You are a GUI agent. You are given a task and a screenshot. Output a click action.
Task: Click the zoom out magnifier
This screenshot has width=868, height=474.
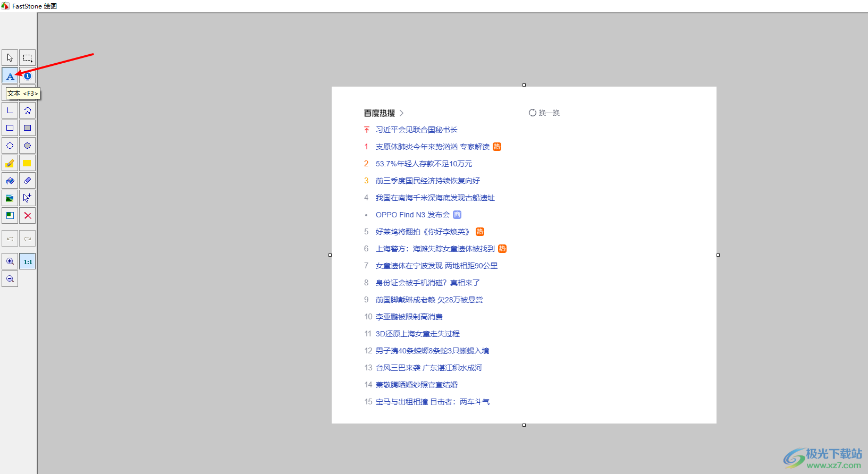click(10, 279)
